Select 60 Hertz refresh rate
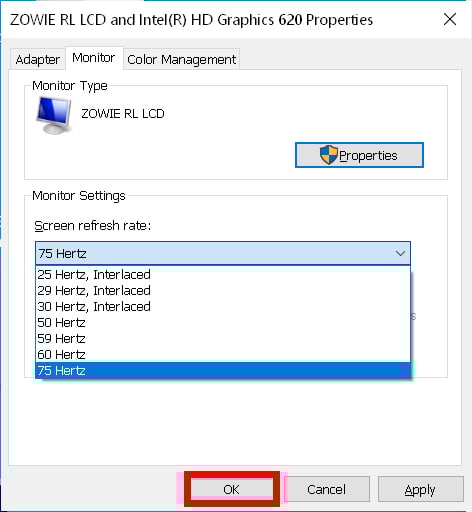Viewport: 472px width, 512px height. point(223,355)
